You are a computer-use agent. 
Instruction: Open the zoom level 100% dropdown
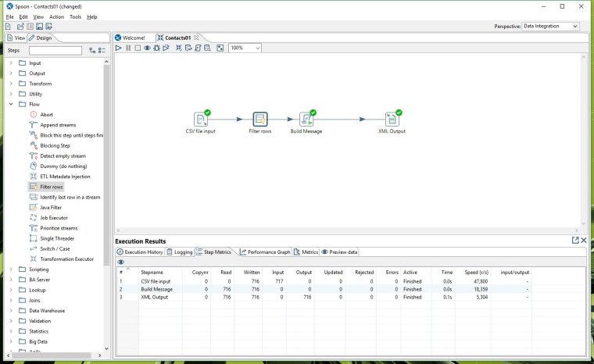[257, 48]
